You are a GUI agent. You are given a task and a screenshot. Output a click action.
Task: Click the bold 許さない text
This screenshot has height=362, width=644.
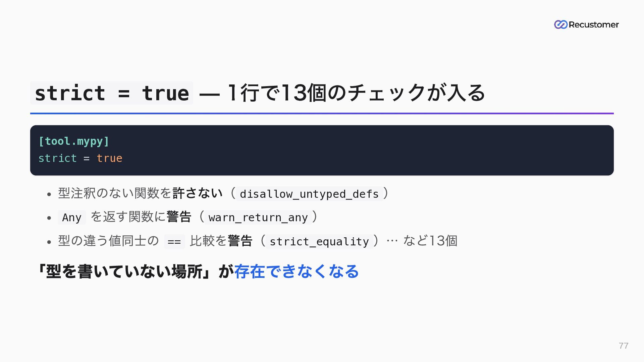198,193
